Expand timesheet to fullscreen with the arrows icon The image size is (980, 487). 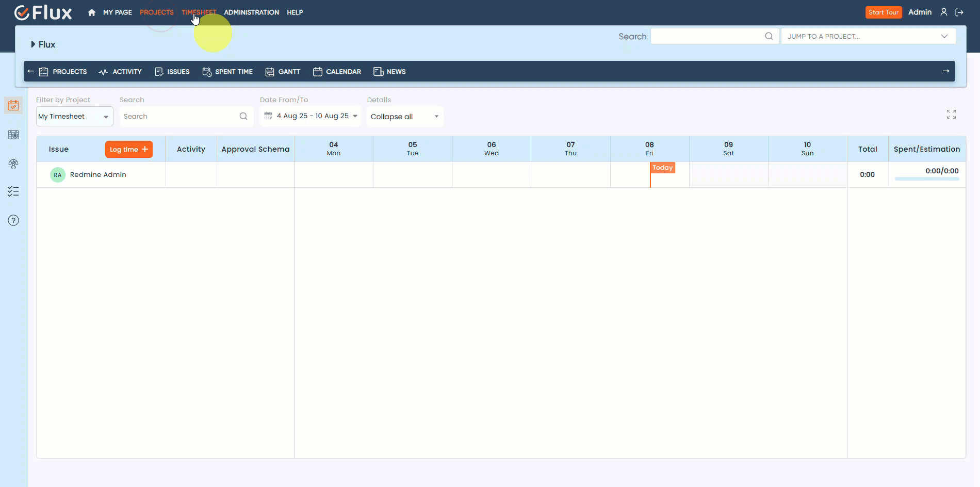click(952, 114)
